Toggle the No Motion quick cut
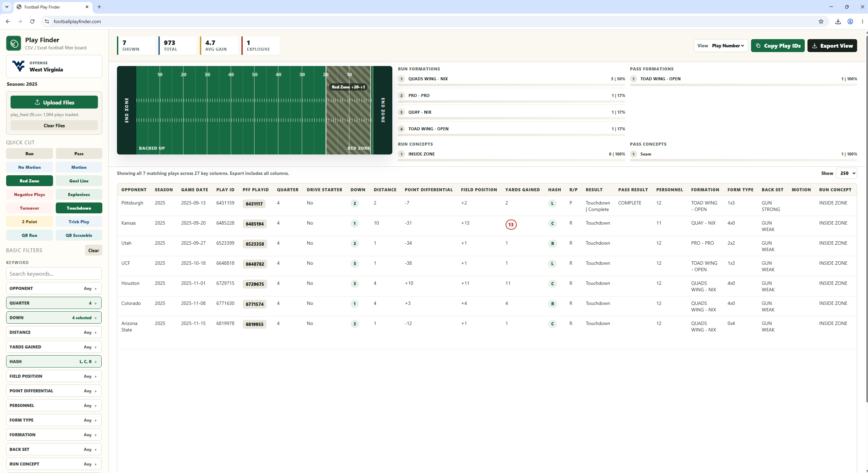This screenshot has width=868, height=473. [x=30, y=167]
